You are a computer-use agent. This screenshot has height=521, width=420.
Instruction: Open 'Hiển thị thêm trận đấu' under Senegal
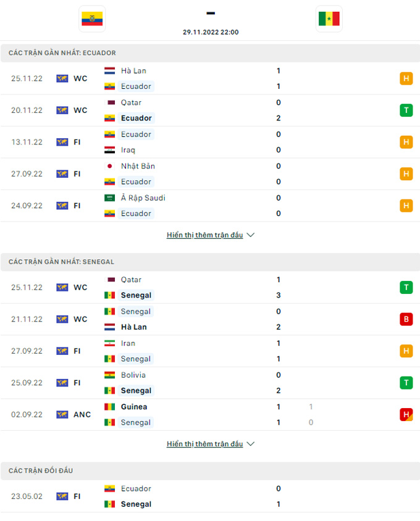[x=205, y=444]
